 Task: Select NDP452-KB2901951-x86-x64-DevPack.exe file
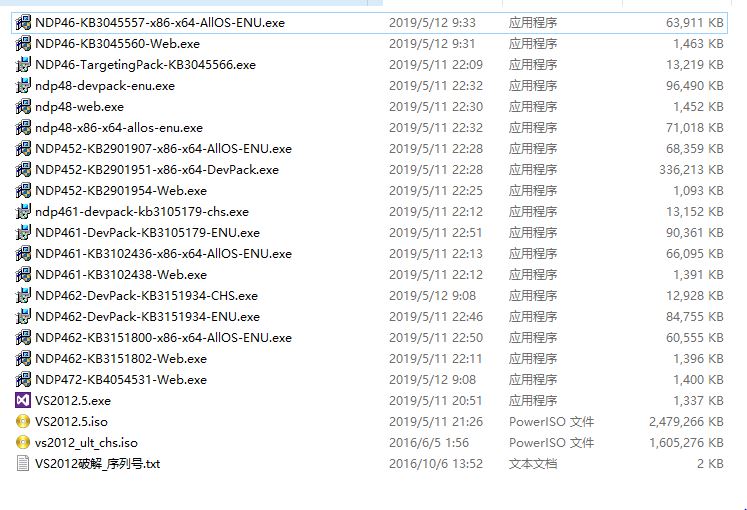[x=157, y=170]
